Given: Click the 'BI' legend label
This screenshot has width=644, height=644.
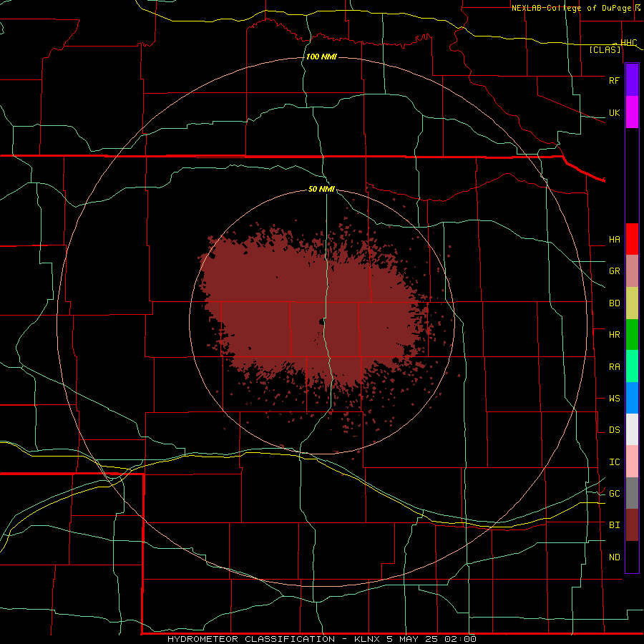Looking at the screenshot, I should tap(614, 525).
